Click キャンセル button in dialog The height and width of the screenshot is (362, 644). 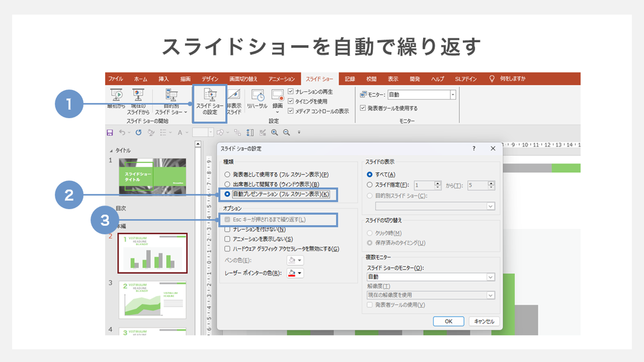(x=484, y=321)
